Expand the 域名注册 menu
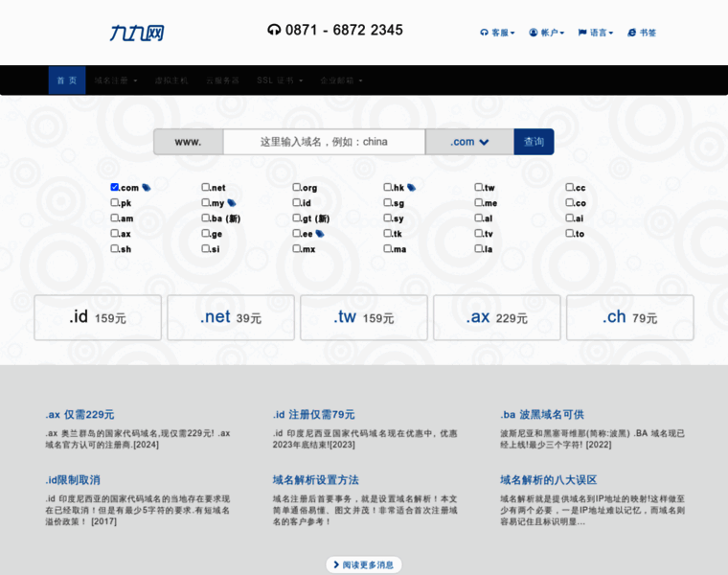 pyautogui.click(x=116, y=80)
